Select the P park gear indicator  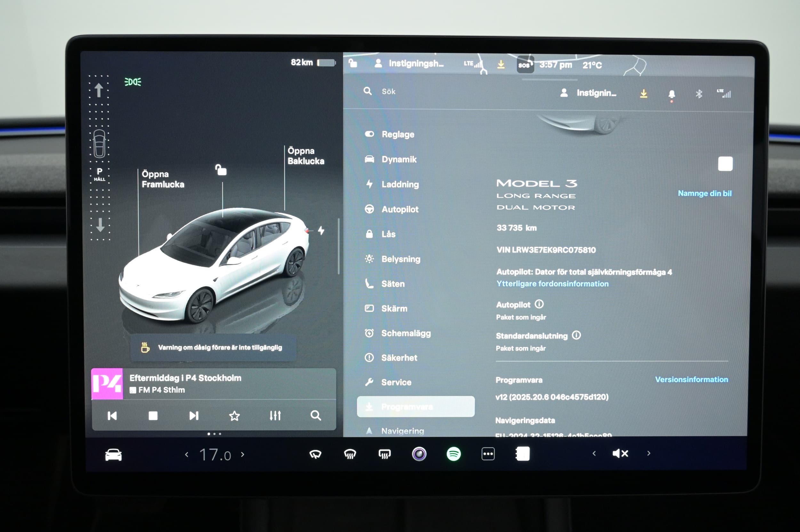[x=100, y=174]
